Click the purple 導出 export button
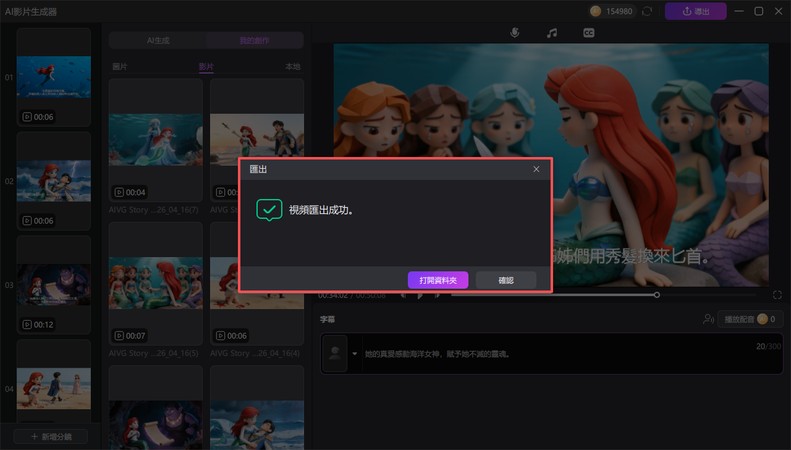Viewport: 791px width, 450px height. (696, 11)
